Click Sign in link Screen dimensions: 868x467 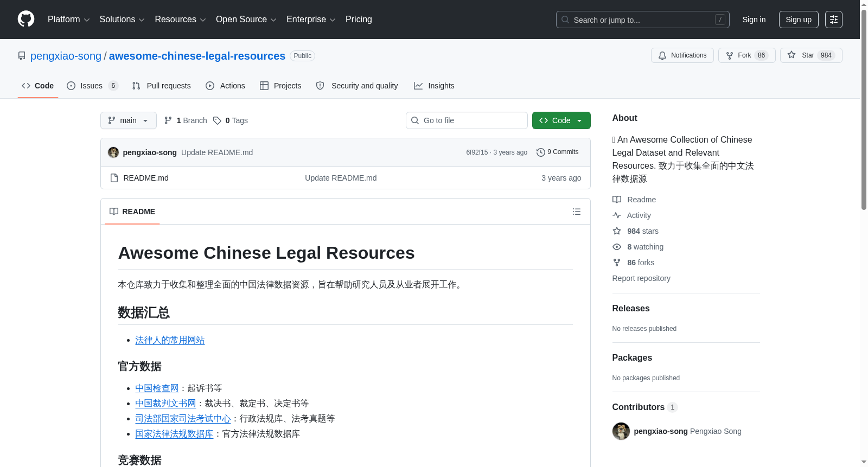[x=754, y=20]
